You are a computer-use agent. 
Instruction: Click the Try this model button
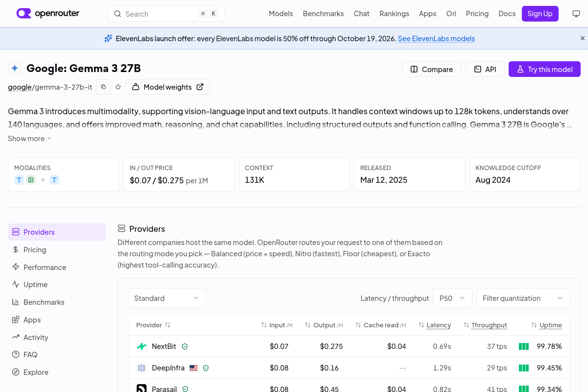click(544, 69)
